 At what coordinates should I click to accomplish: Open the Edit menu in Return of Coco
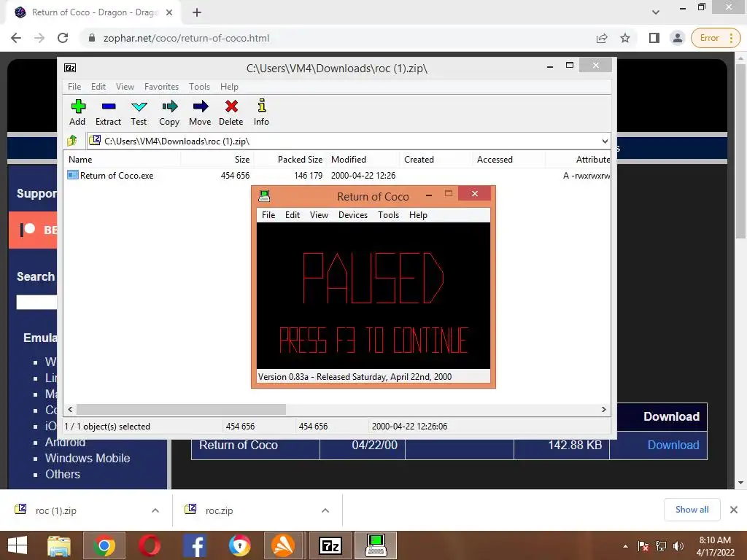coord(293,215)
